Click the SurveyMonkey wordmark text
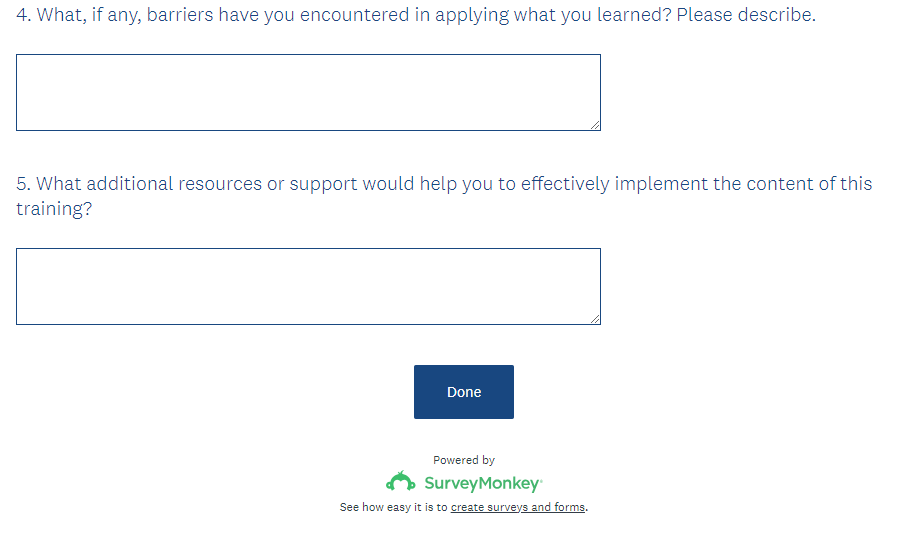 pyautogui.click(x=483, y=484)
